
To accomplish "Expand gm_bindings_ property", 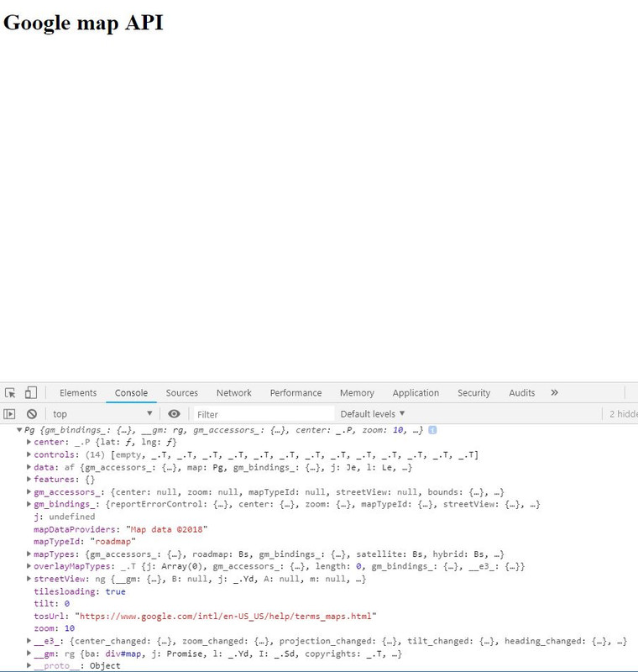I will (x=29, y=504).
